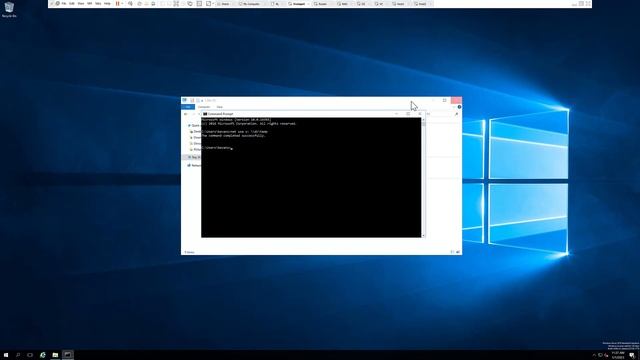The image size is (640, 360).
Task: Minimize the Command Prompt window
Action: click(396, 114)
